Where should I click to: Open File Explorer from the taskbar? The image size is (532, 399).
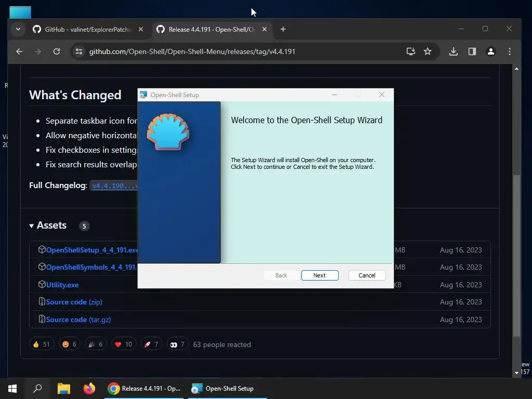tap(63, 389)
